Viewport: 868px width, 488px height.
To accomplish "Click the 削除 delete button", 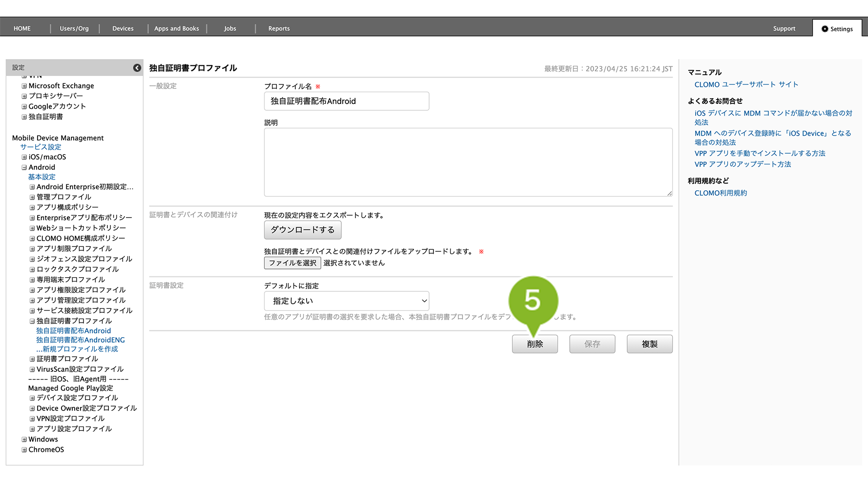I will pyautogui.click(x=535, y=344).
